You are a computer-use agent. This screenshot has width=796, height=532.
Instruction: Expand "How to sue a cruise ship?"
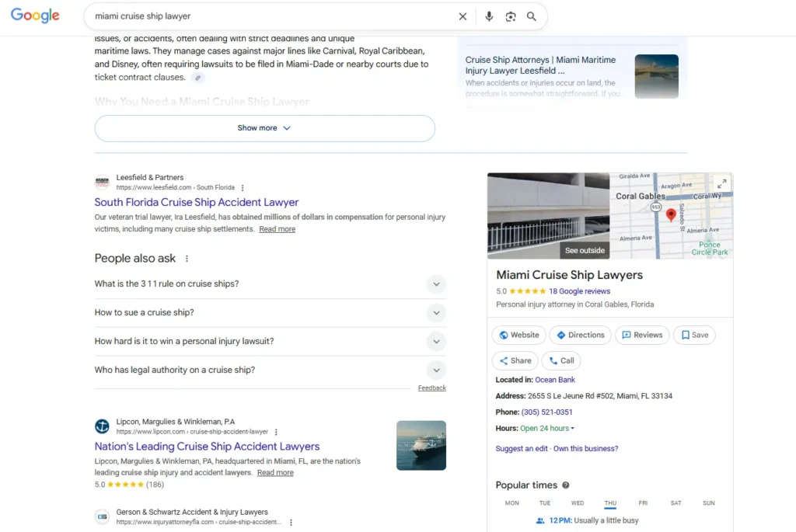436,313
